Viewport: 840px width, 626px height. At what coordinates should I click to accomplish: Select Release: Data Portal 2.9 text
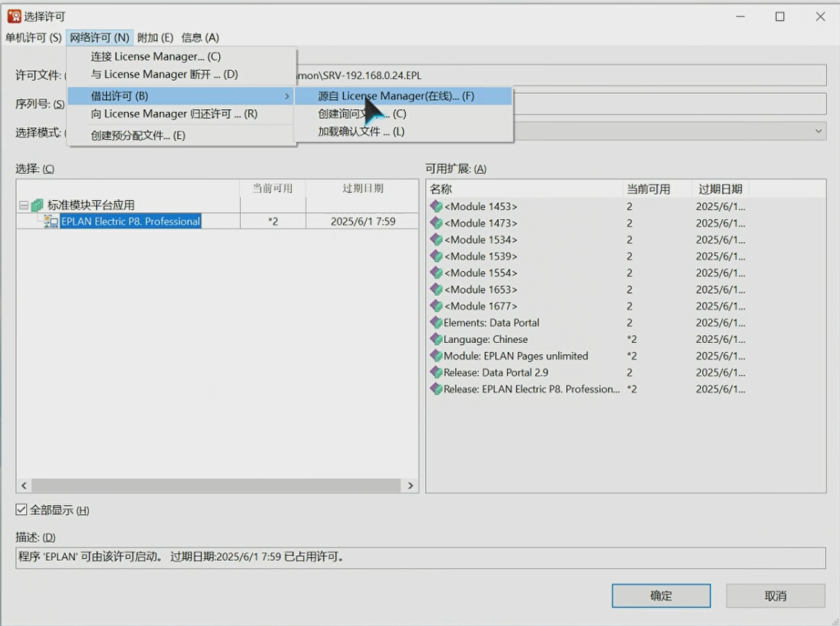pos(495,373)
